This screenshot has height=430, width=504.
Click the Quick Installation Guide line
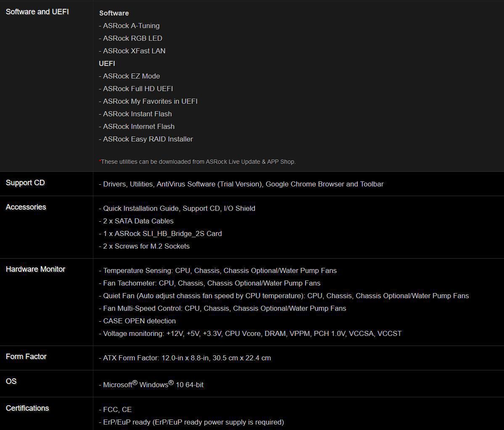click(177, 208)
